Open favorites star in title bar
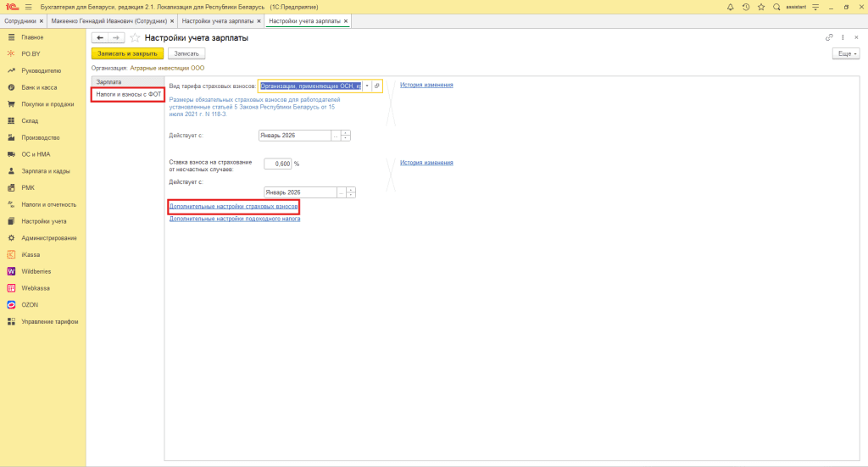 click(761, 7)
